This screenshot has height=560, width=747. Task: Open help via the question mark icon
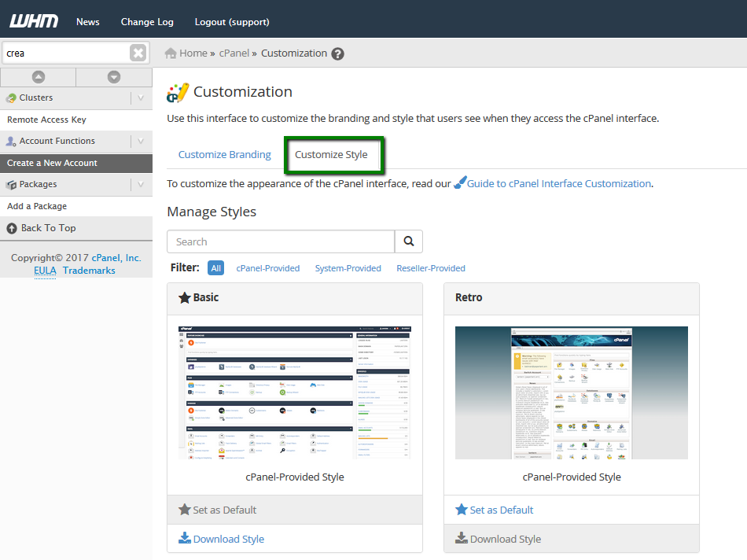(x=338, y=53)
